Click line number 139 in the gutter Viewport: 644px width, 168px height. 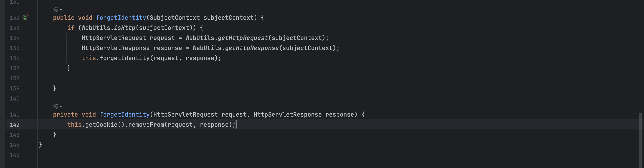[14, 89]
